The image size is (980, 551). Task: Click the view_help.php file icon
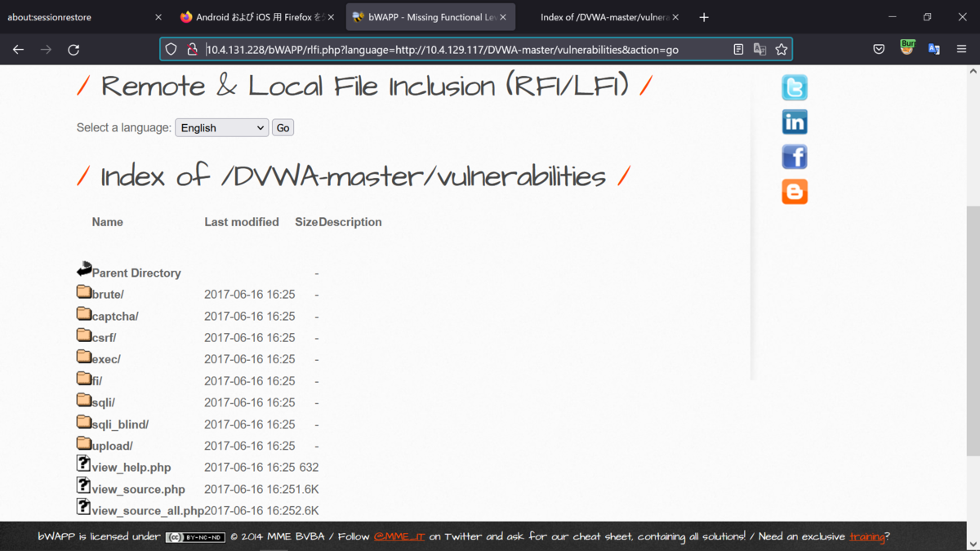(x=84, y=464)
